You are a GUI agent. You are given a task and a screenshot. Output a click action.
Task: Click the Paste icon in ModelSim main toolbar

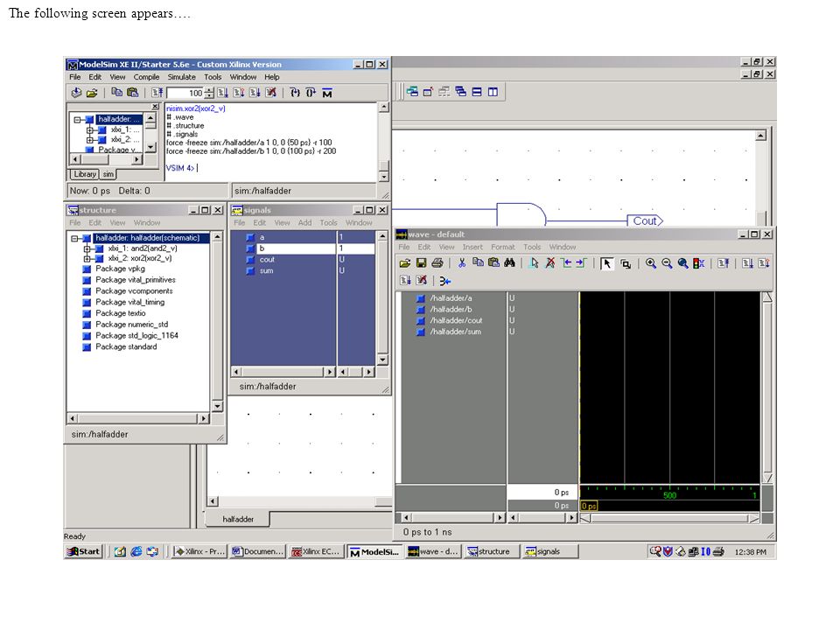[x=132, y=93]
